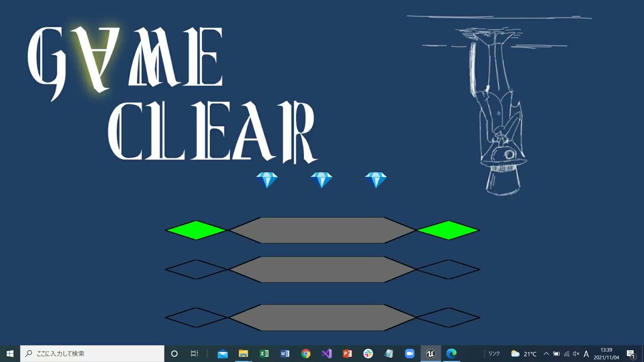
Task: Select the highlighted gray button with green diamonds
Action: (322, 230)
